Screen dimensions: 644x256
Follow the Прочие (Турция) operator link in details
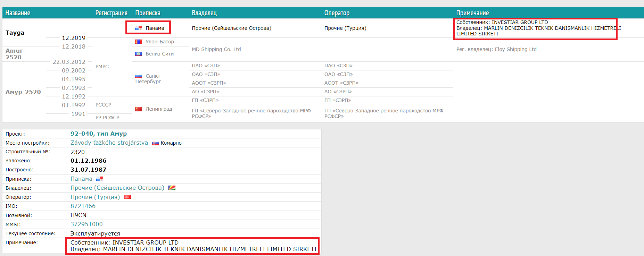point(95,197)
